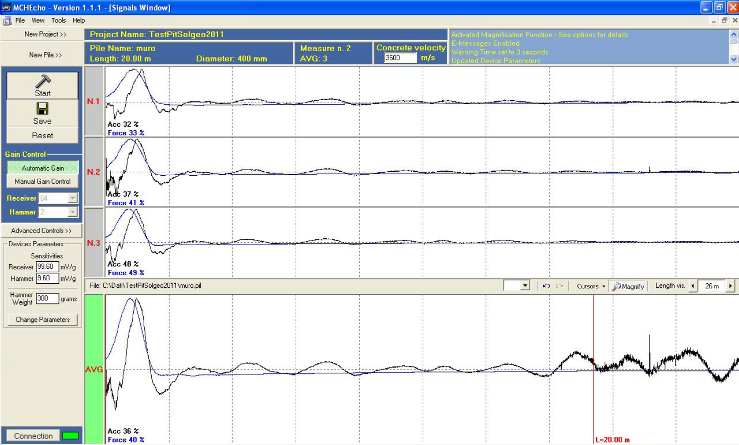Image resolution: width=739 pixels, height=445 pixels.
Task: Click the Reset button
Action: tap(42, 135)
